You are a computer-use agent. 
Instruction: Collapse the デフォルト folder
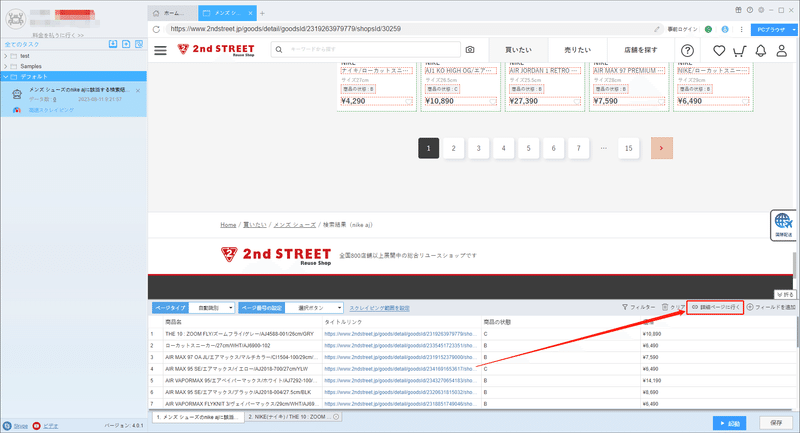(x=6, y=77)
